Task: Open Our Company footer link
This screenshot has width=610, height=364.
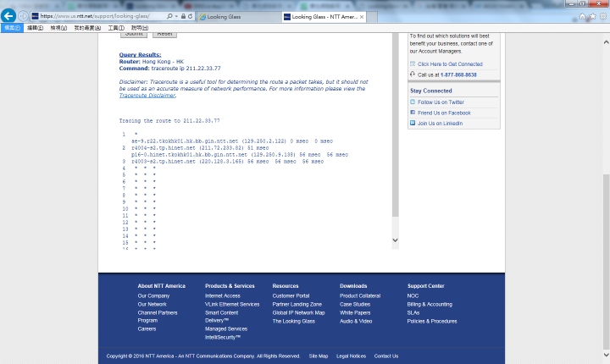Action: tap(153, 296)
